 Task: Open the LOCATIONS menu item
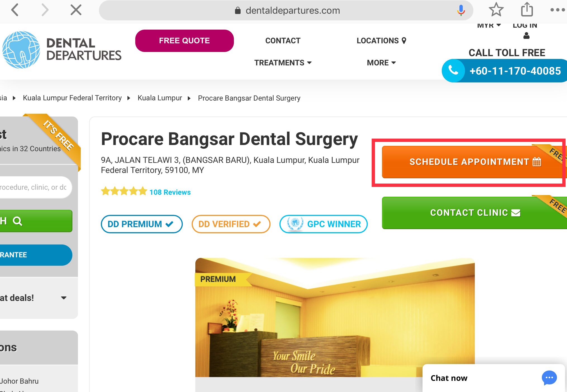tap(381, 41)
